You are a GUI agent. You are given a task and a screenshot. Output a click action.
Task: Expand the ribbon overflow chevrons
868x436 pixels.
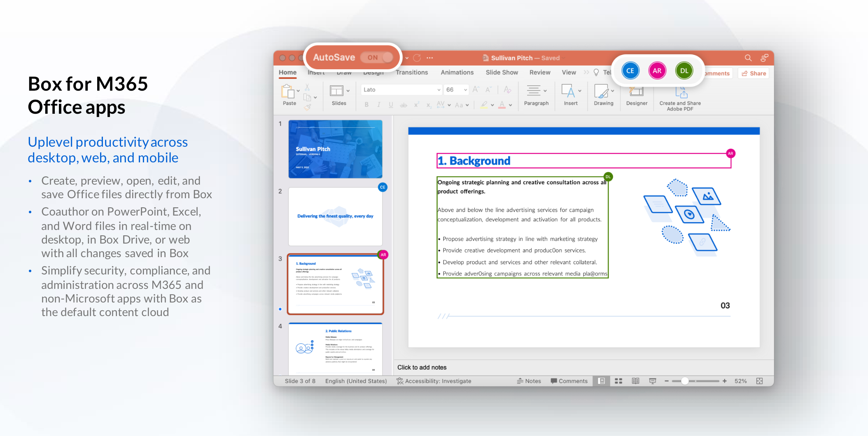[586, 73]
